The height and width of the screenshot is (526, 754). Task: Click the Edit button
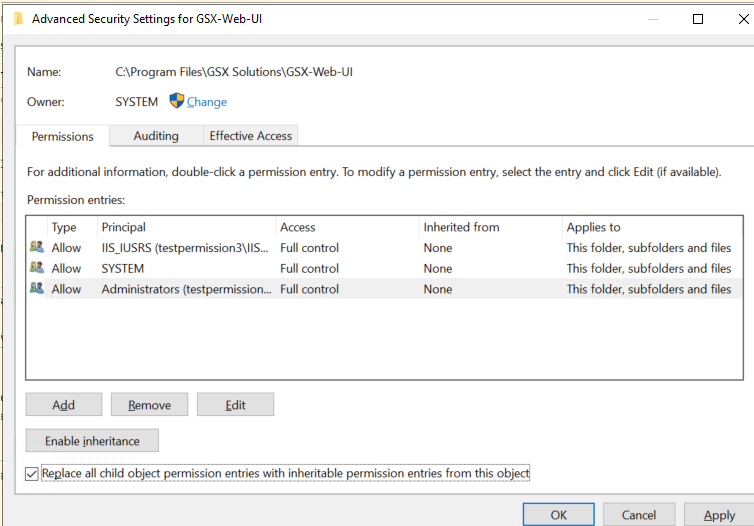pyautogui.click(x=236, y=405)
